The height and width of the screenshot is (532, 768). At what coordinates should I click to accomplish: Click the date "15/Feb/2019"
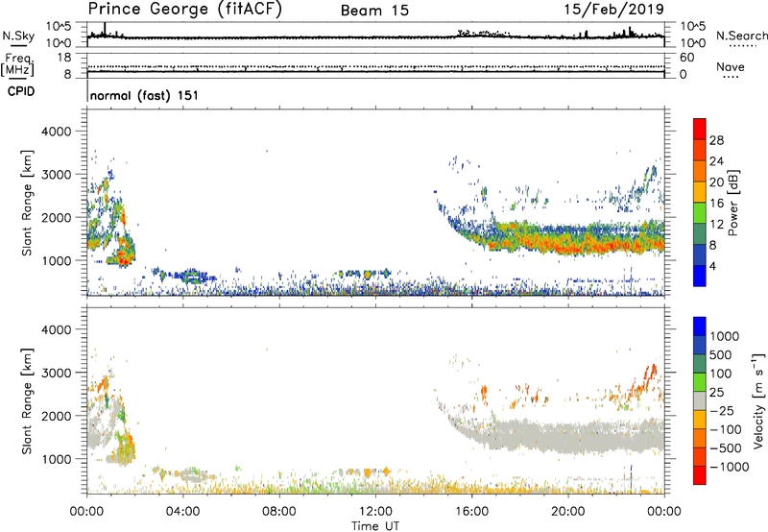(x=613, y=10)
